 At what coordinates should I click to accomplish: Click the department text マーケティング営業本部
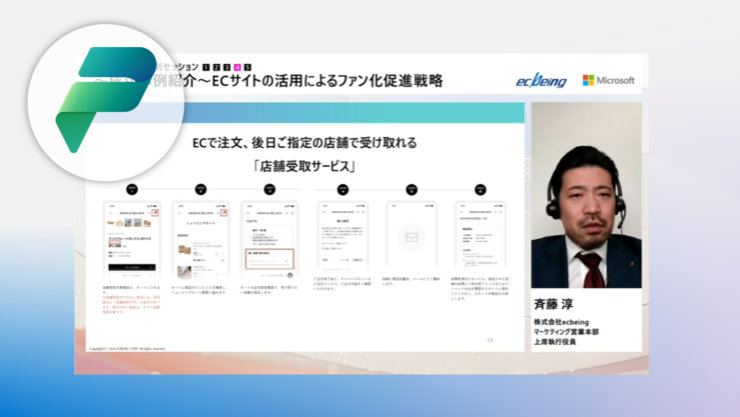click(x=566, y=332)
